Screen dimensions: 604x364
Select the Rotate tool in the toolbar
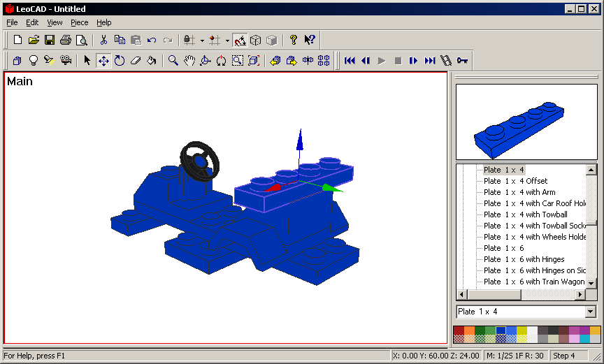pyautogui.click(x=120, y=61)
